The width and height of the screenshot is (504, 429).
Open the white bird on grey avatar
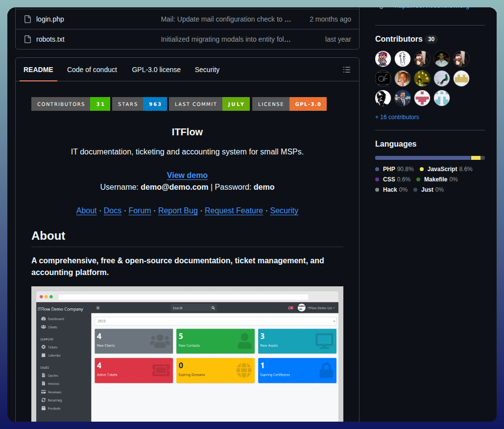(442, 78)
